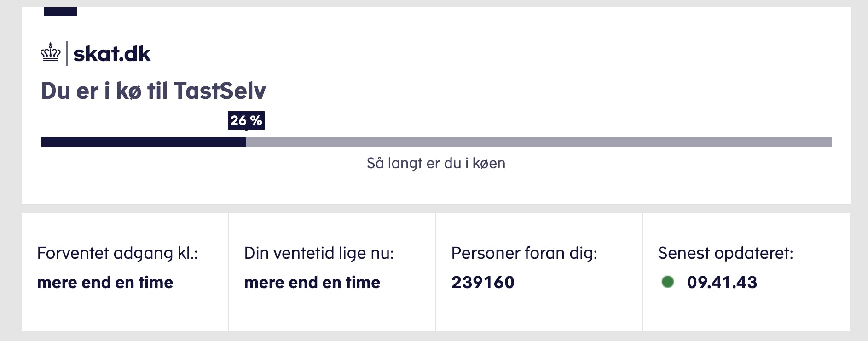868x341 pixels.
Task: Click the pointer arrow under the 26 % label
Action: click(246, 131)
